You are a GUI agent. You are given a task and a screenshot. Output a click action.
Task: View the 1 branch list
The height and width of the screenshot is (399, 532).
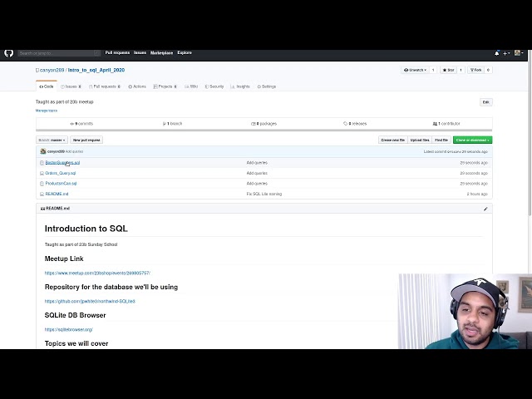(172, 124)
